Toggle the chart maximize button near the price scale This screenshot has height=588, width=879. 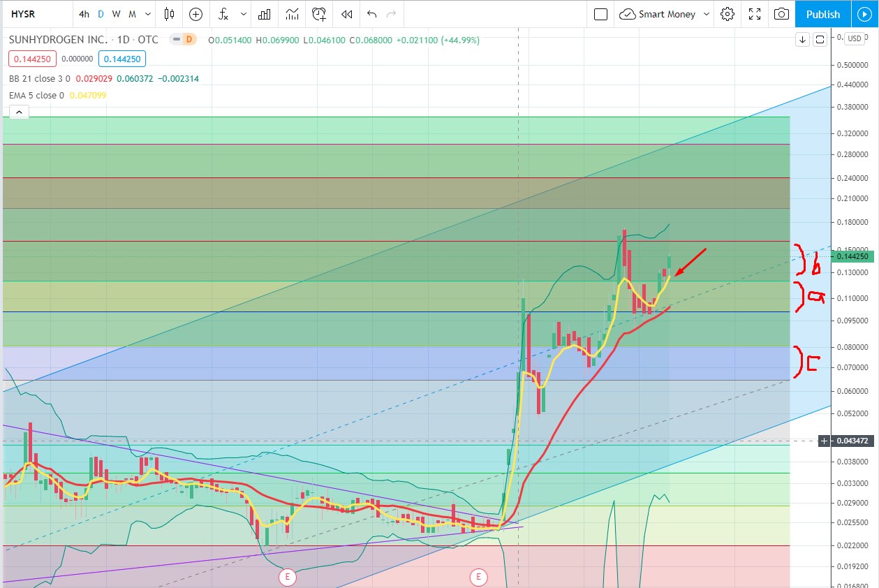(820, 39)
